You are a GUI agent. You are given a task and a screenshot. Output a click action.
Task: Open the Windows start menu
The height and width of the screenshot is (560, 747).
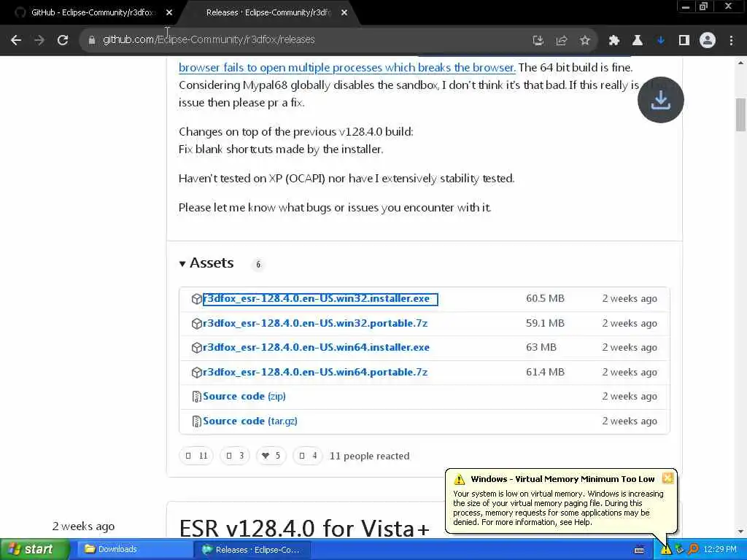point(35,550)
